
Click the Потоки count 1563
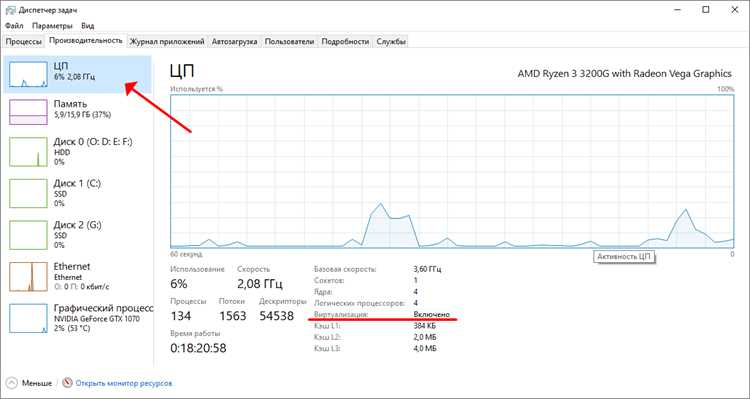click(233, 316)
